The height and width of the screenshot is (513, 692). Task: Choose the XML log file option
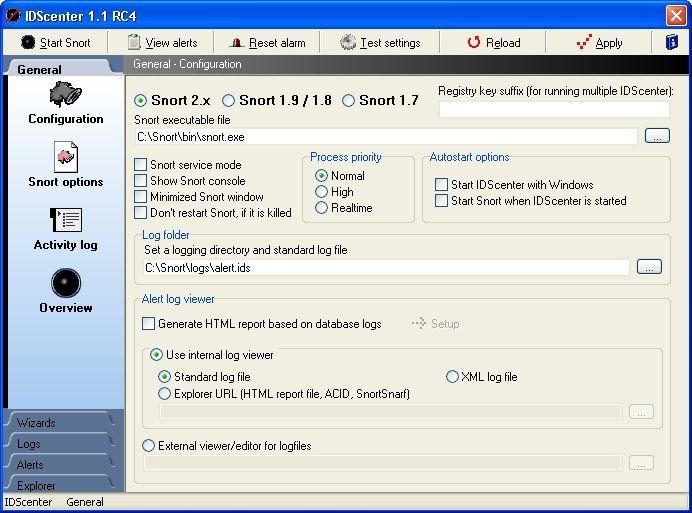click(452, 377)
